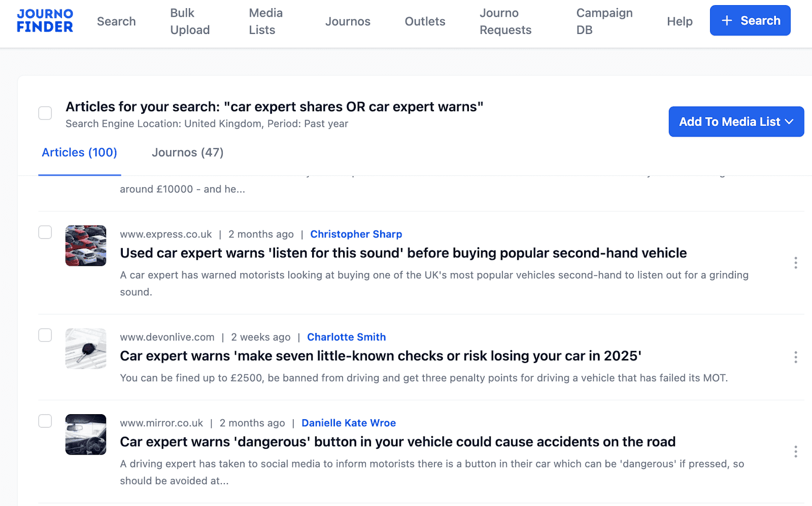The height and width of the screenshot is (506, 812).
Task: Select the article checkbox for the Express story
Action: pos(45,232)
